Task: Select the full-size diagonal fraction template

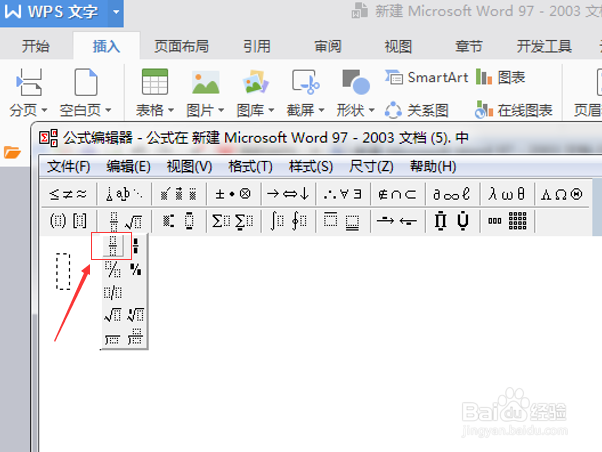Action: pyautogui.click(x=113, y=269)
